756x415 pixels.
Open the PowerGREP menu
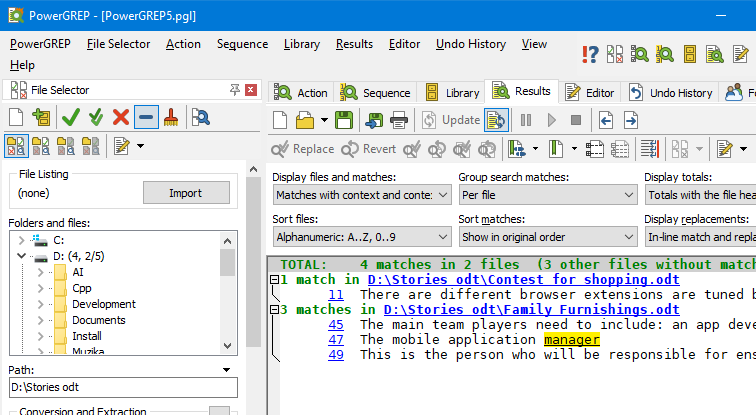(x=40, y=44)
